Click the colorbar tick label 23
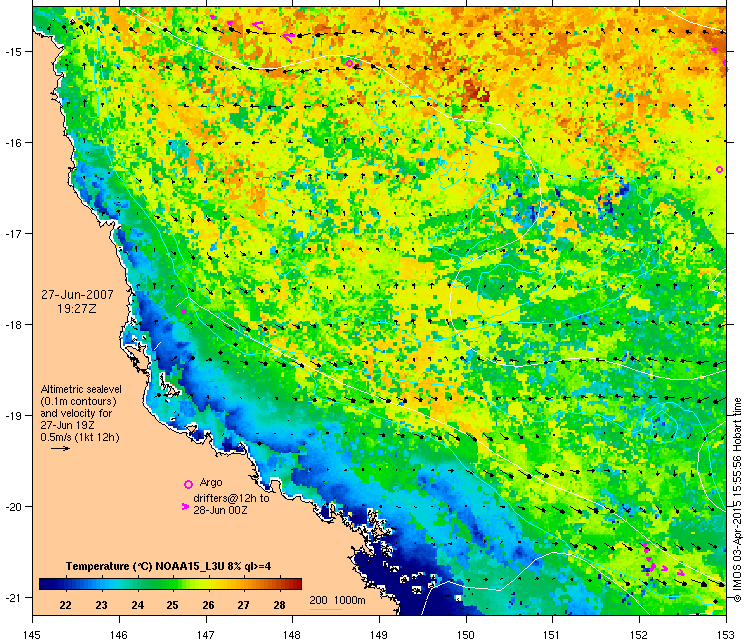The width and height of the screenshot is (750, 640). [x=101, y=605]
